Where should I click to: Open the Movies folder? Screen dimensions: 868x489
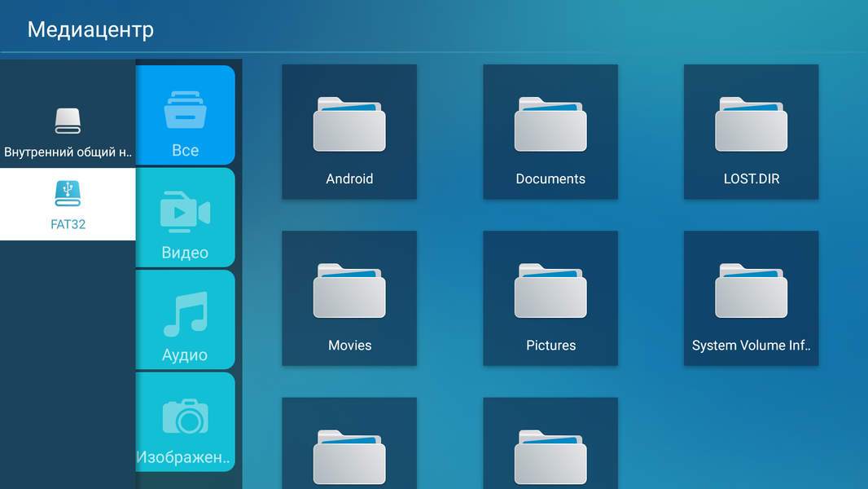(x=349, y=298)
